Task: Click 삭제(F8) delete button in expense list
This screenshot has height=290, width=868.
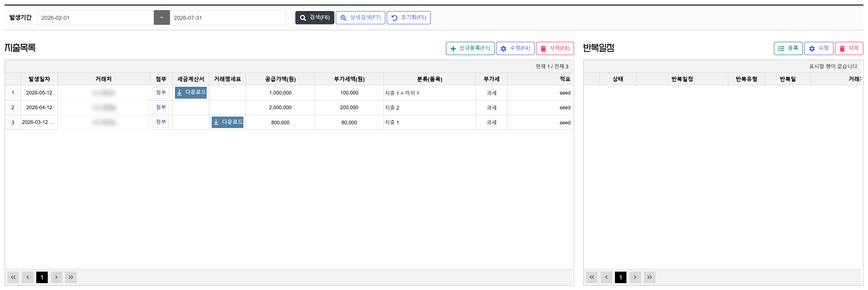Action: click(x=555, y=48)
